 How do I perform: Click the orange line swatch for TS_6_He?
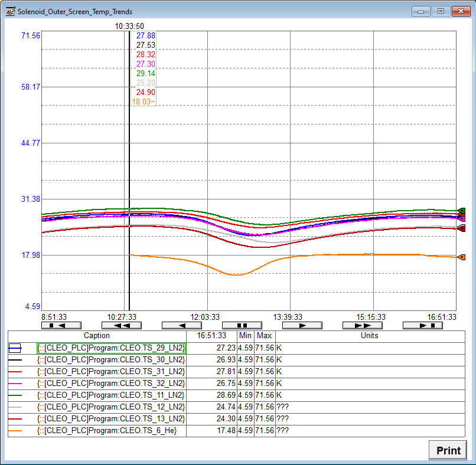[15, 431]
